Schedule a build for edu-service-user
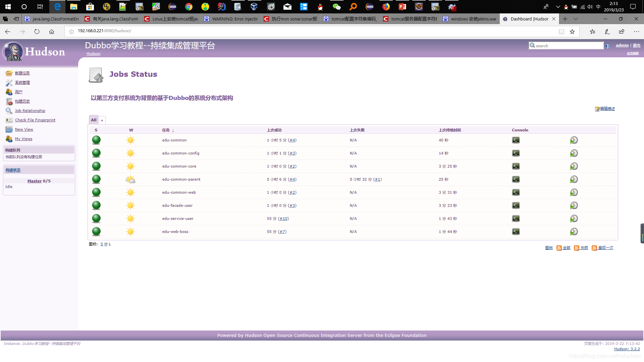Image resolution: width=644 pixels, height=362 pixels. click(x=574, y=219)
